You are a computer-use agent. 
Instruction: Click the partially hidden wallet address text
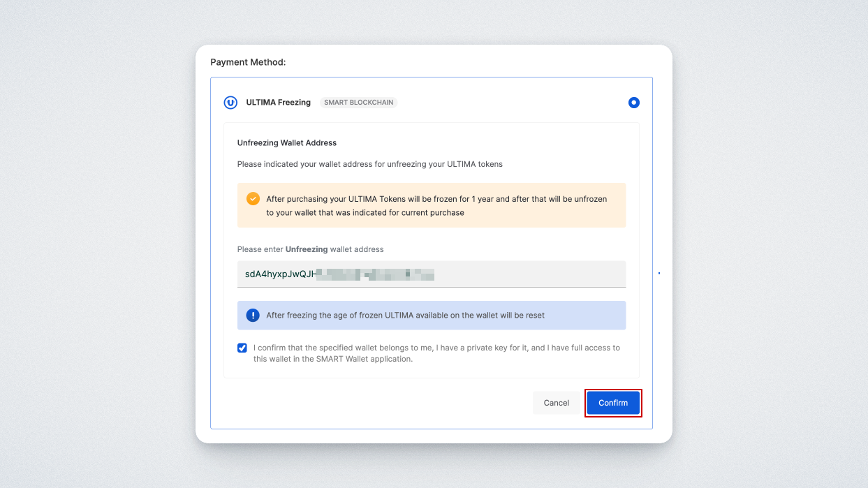tap(339, 274)
